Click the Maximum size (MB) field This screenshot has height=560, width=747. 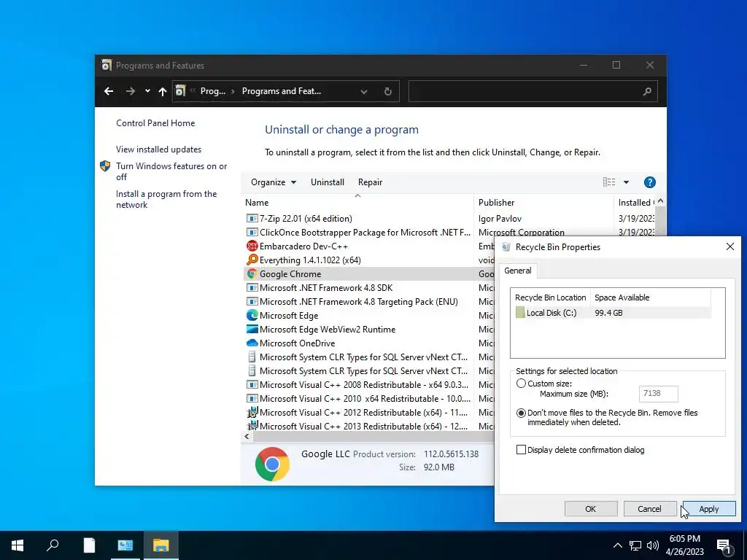pos(659,393)
